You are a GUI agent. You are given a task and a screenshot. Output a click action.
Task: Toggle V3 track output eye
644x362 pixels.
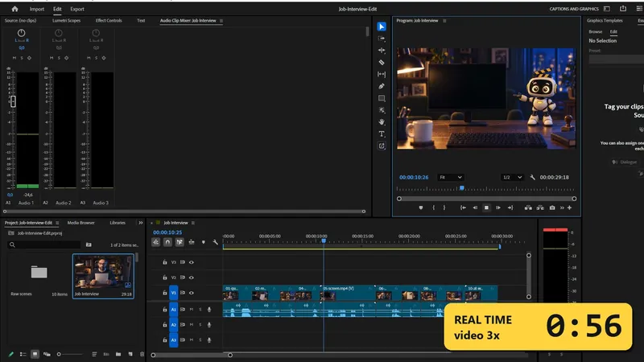(192, 262)
